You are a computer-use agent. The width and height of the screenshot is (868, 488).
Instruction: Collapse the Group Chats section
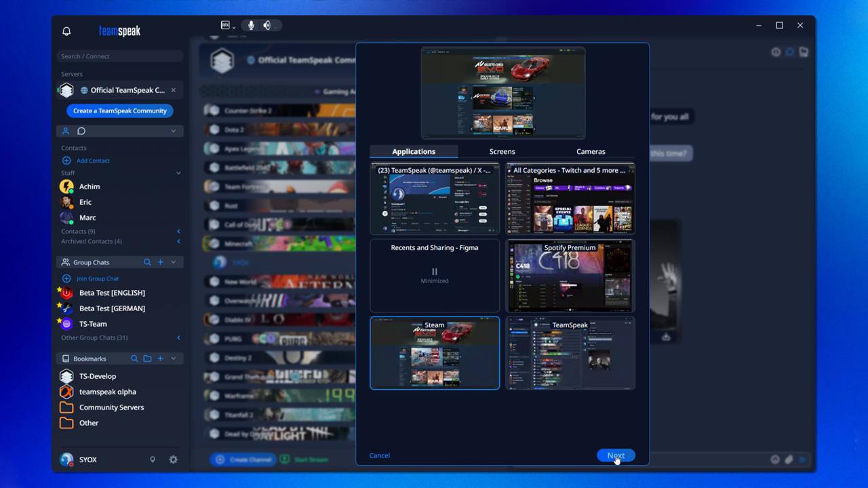click(x=173, y=262)
